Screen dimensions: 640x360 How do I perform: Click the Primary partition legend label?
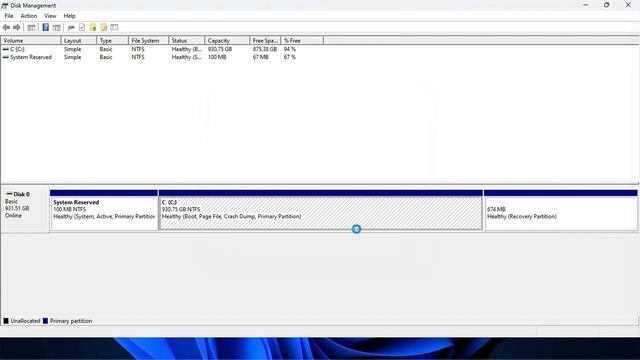pyautogui.click(x=71, y=321)
